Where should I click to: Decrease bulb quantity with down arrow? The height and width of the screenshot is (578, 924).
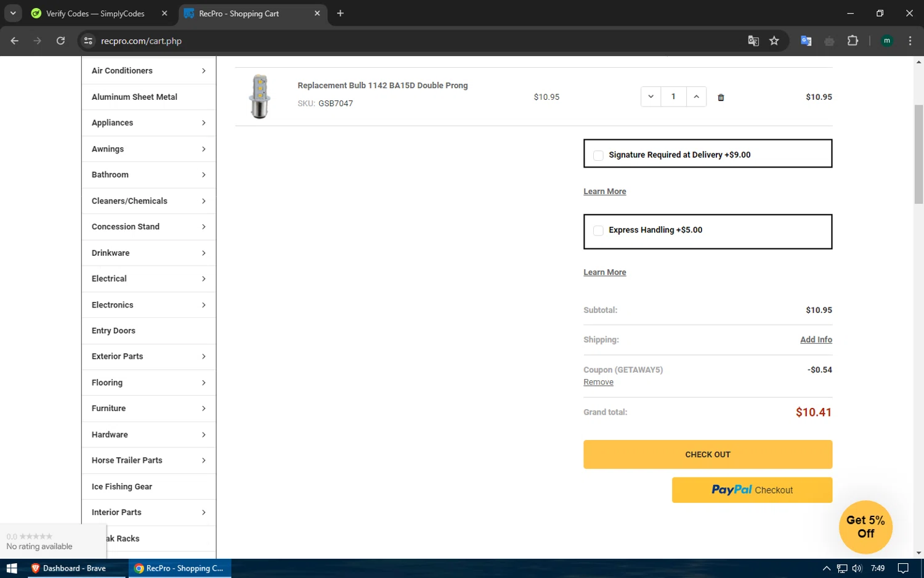click(x=650, y=97)
